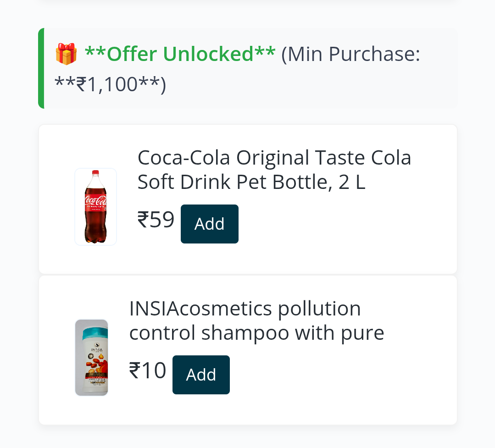Open the INSIA shampoo product image
The image size is (495, 448).
click(x=91, y=357)
